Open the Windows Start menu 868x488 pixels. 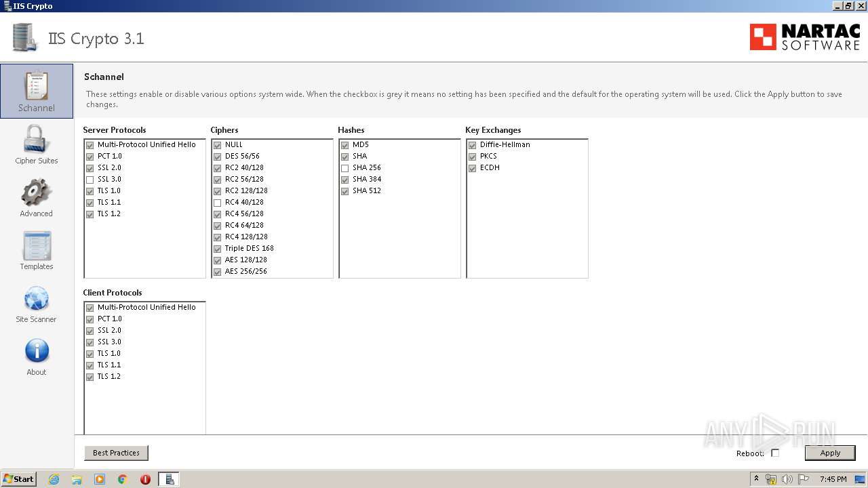(x=18, y=479)
